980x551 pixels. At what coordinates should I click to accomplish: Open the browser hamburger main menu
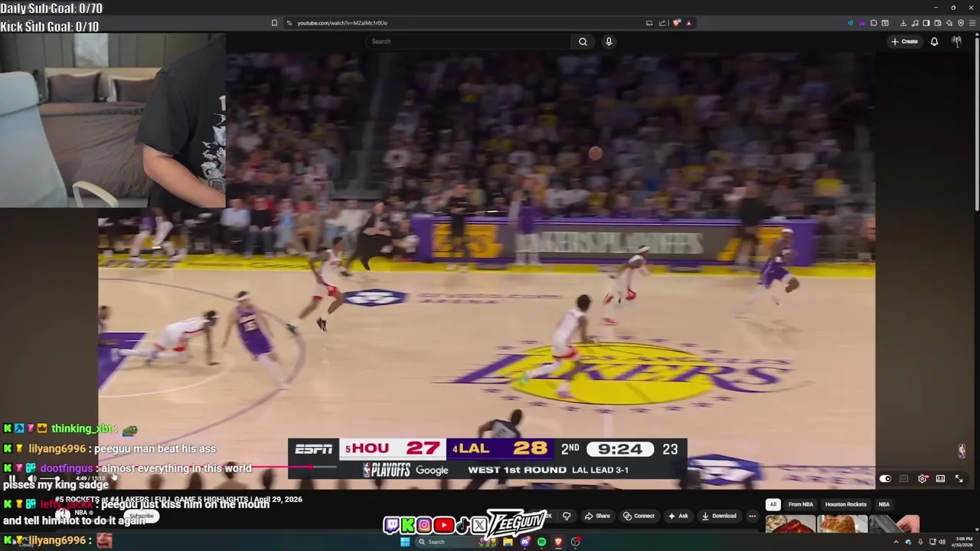972,23
